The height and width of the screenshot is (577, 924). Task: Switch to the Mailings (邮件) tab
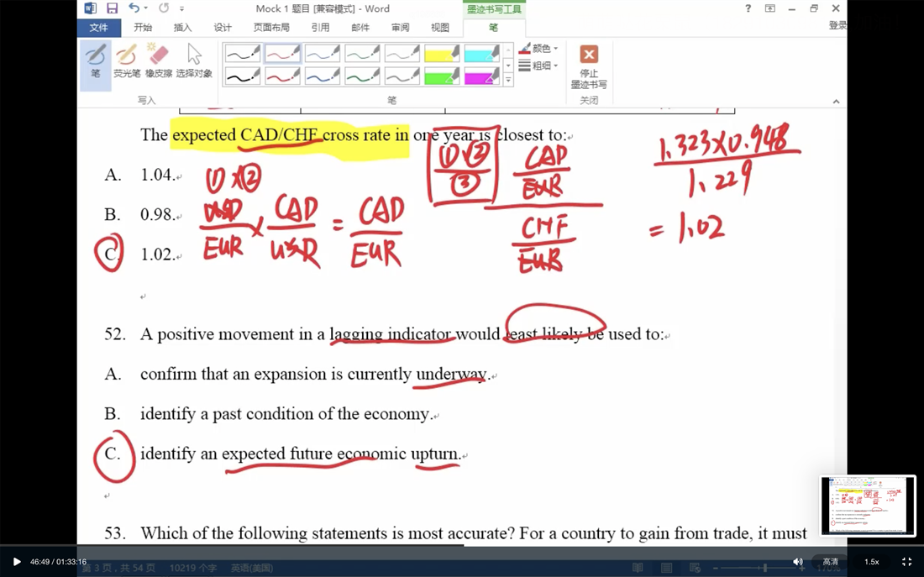coord(360,28)
